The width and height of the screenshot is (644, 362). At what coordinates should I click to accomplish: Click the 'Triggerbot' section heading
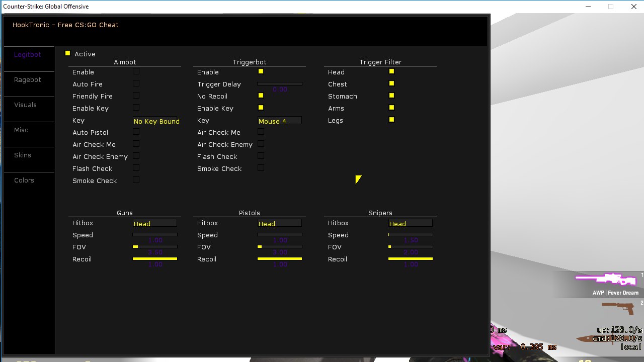click(x=250, y=62)
